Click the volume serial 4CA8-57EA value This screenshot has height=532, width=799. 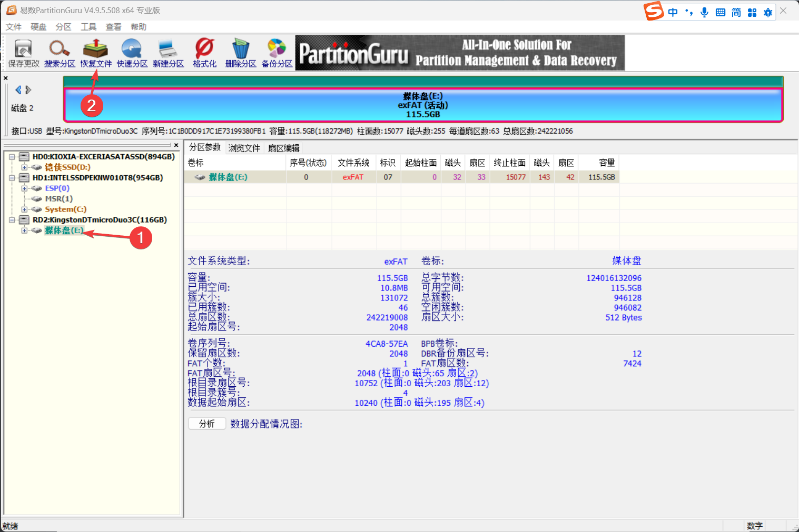click(x=387, y=344)
